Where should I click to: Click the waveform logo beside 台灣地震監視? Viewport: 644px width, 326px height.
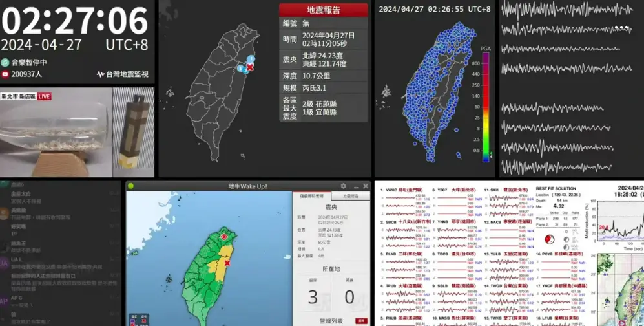(x=101, y=74)
